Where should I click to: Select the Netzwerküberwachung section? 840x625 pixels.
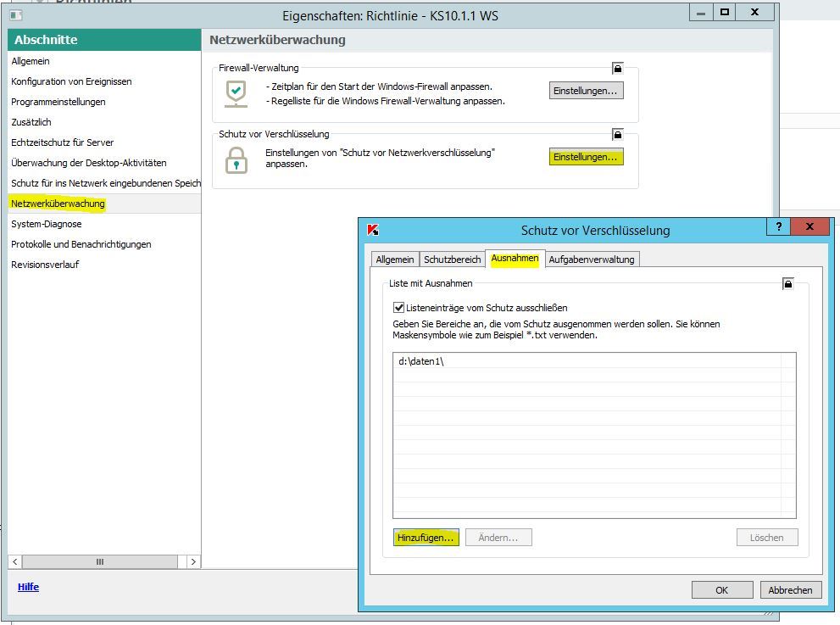click(x=104, y=204)
